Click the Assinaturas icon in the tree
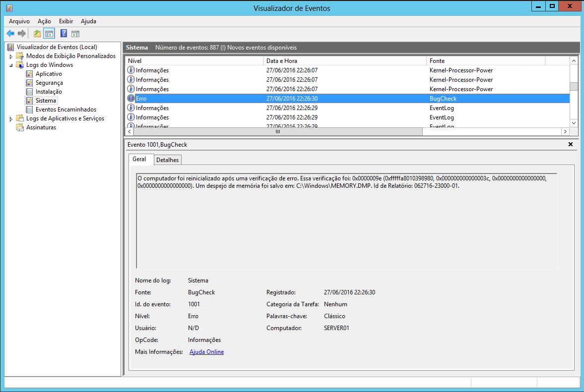 [20, 127]
